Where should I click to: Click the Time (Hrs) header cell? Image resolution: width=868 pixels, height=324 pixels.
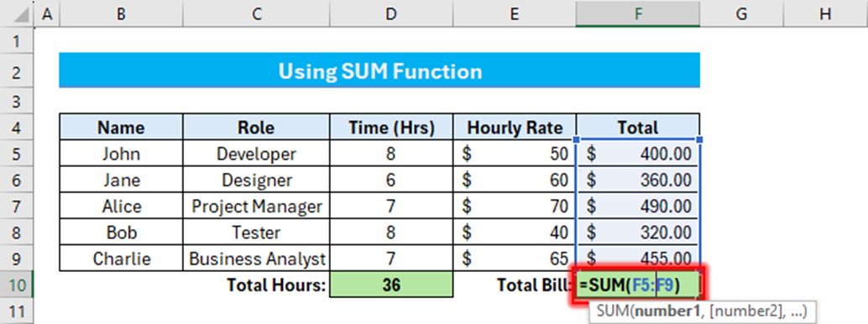point(391,128)
